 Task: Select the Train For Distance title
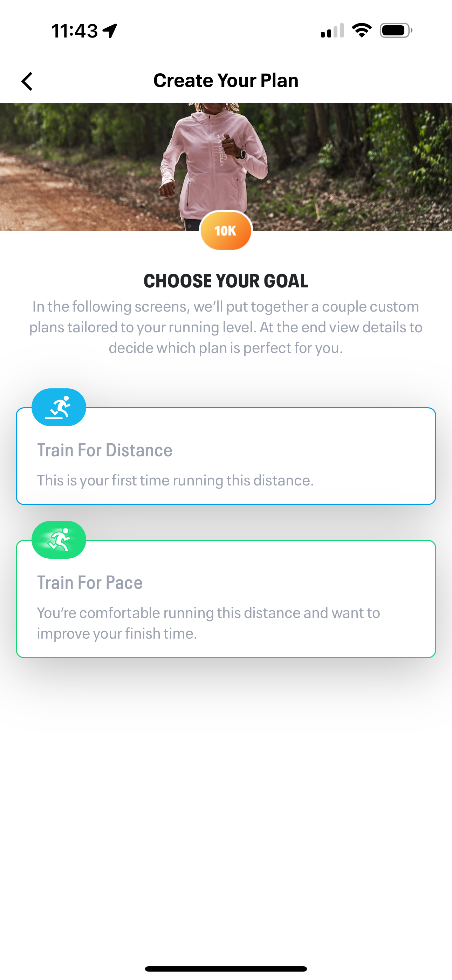[105, 450]
